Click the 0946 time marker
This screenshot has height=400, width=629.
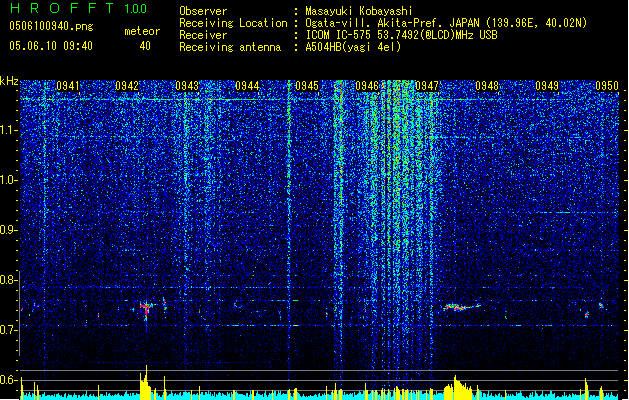coord(367,86)
